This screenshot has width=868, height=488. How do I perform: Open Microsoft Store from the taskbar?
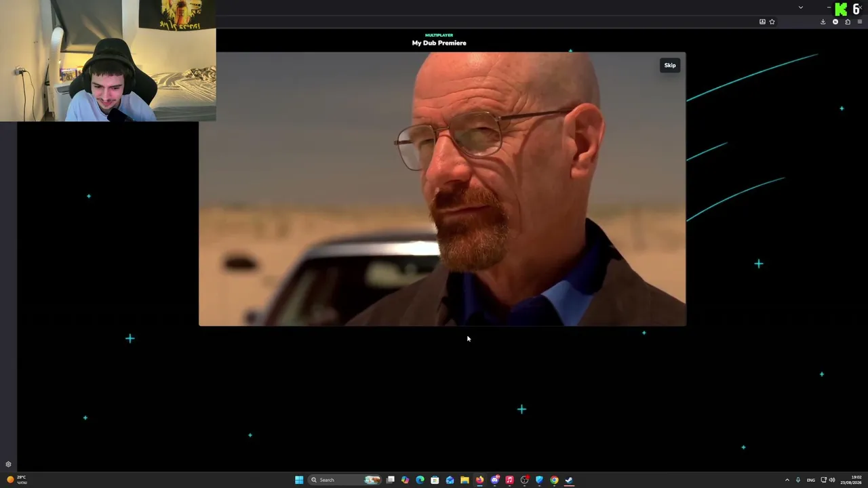pyautogui.click(x=435, y=480)
